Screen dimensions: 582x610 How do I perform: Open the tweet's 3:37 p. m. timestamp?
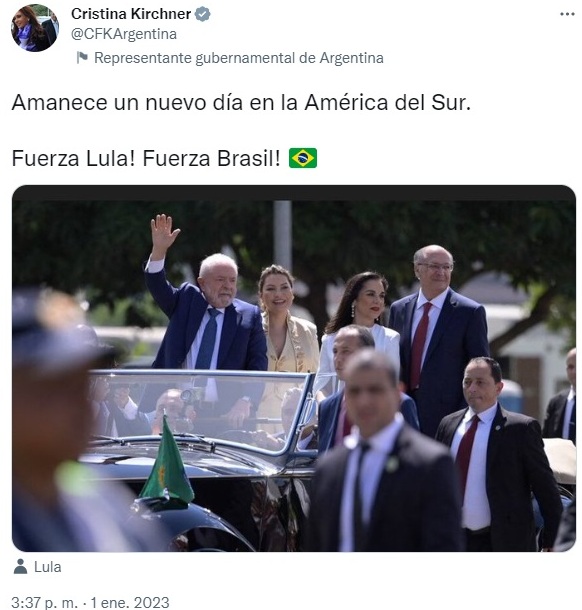(44, 602)
